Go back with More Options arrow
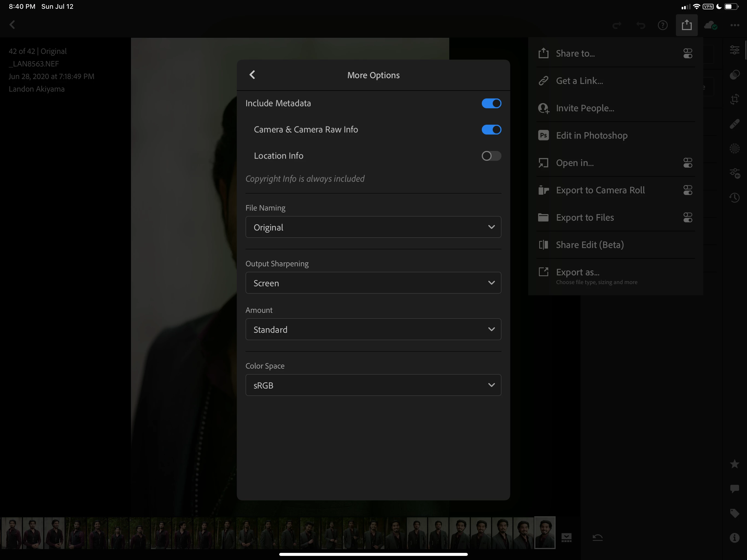The width and height of the screenshot is (747, 560). (252, 75)
